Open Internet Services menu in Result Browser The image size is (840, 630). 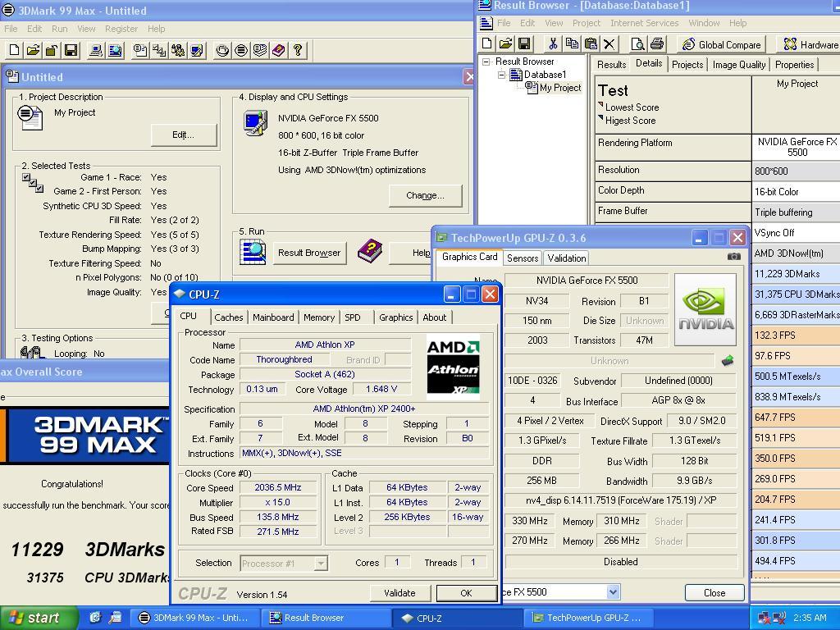point(644,23)
